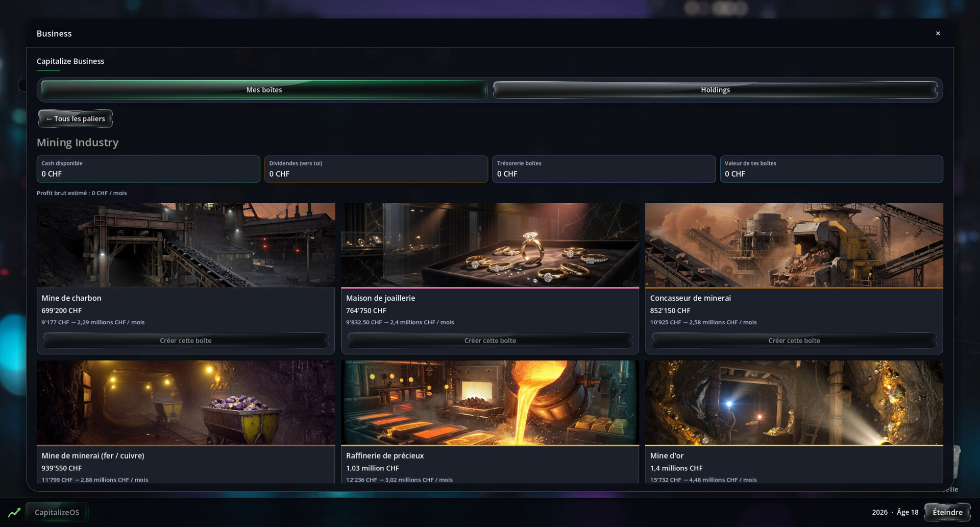Image resolution: width=980 pixels, height=527 pixels.
Task: Go back via Tous les paliers button
Action: (76, 118)
